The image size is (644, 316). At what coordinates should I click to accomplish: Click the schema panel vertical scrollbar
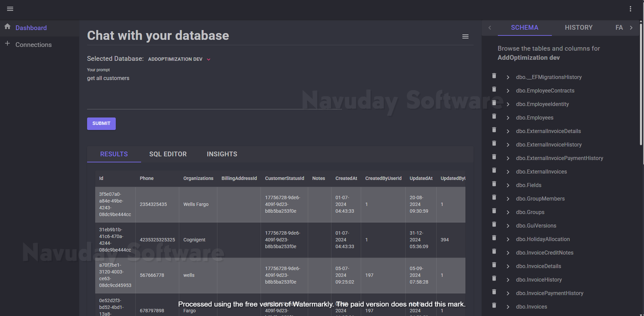[641, 84]
